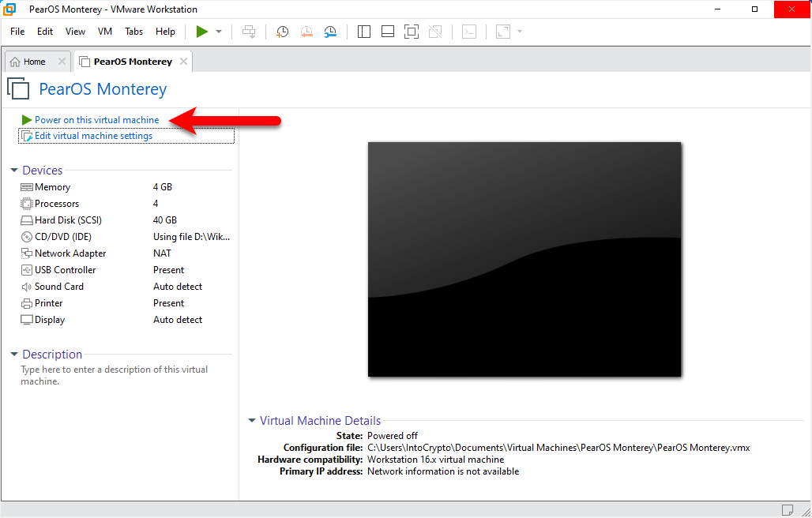Click the console view toolbar icon
Image resolution: width=812 pixels, height=518 pixels.
coord(469,32)
